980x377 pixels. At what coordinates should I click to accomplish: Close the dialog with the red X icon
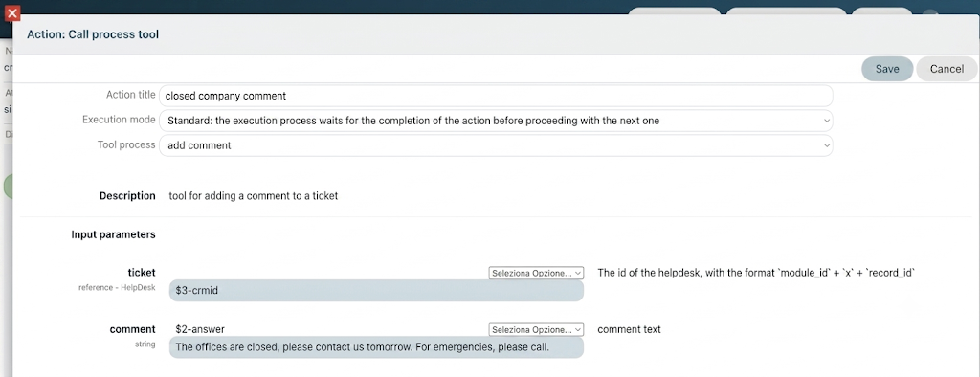tap(12, 12)
